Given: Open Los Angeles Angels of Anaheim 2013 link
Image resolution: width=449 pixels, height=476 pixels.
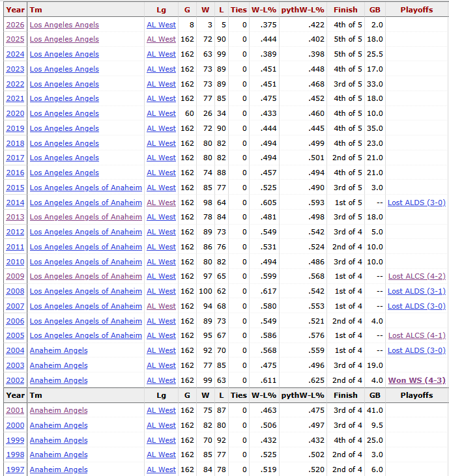Looking at the screenshot, I should (x=85, y=217).
